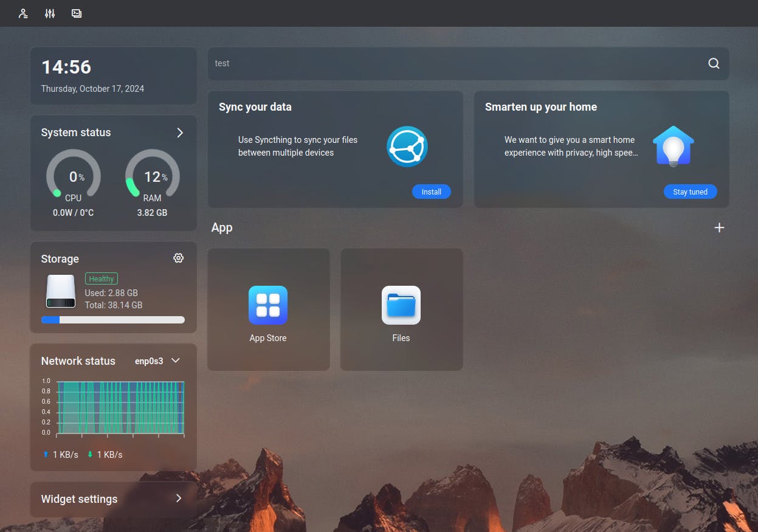
Task: Click the storage usage progress bar
Action: [x=113, y=320]
